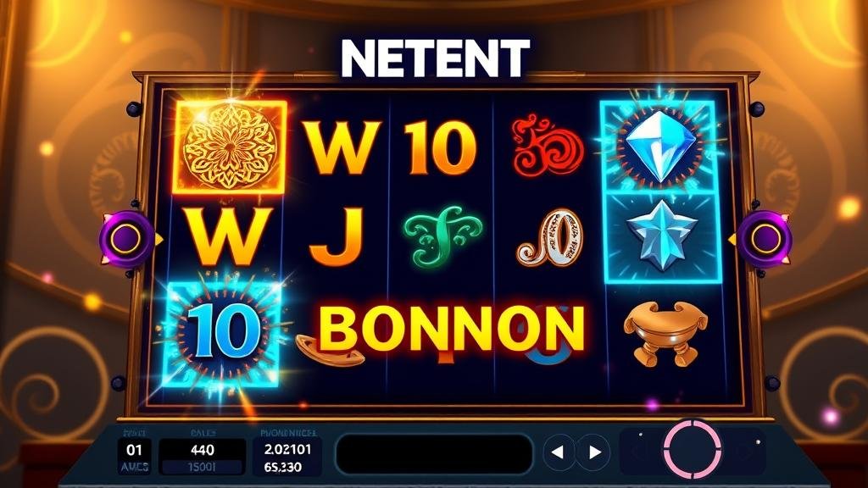Click the BONNON bonus banner
Image resolution: width=868 pixels, height=488 pixels.
pos(452,329)
